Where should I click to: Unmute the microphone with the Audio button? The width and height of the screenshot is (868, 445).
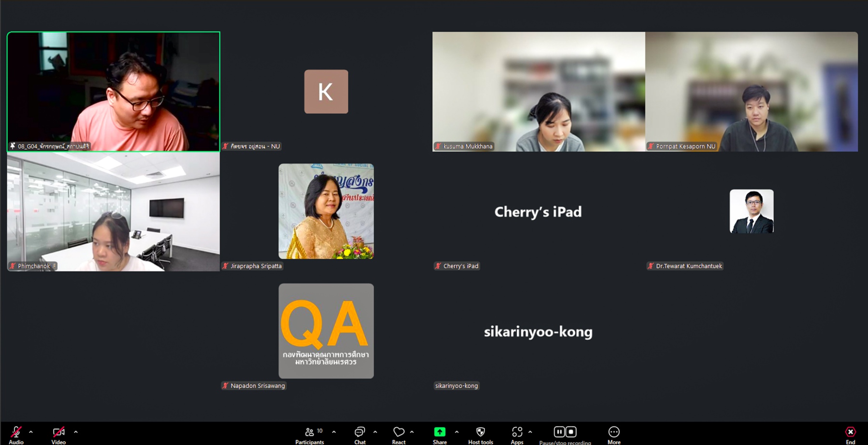tap(16, 433)
